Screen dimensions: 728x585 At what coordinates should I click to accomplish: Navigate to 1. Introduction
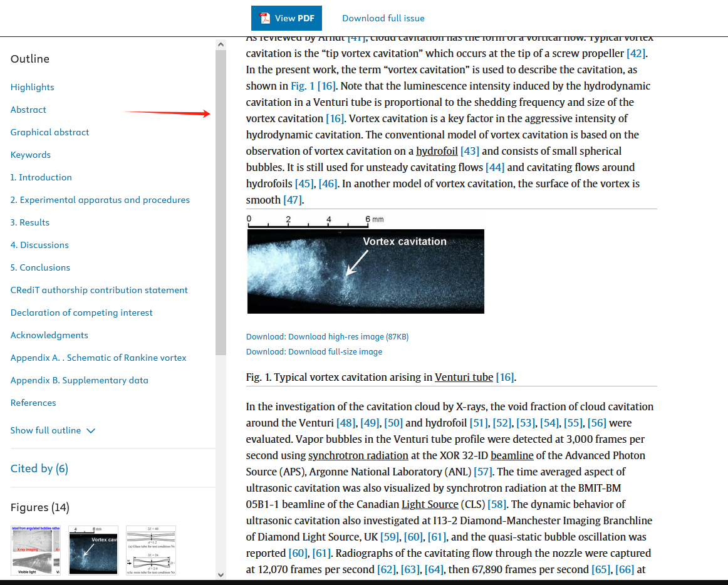(x=41, y=177)
